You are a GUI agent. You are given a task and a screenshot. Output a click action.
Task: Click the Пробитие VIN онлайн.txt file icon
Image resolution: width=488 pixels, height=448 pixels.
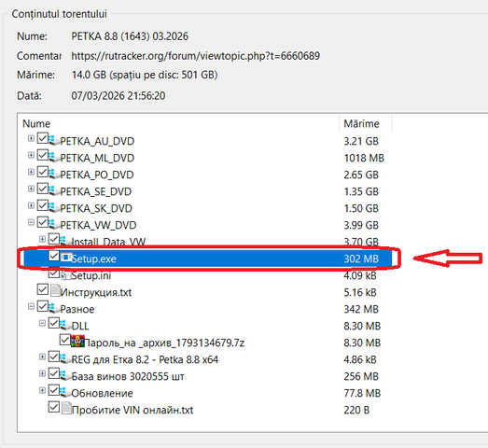(x=66, y=409)
